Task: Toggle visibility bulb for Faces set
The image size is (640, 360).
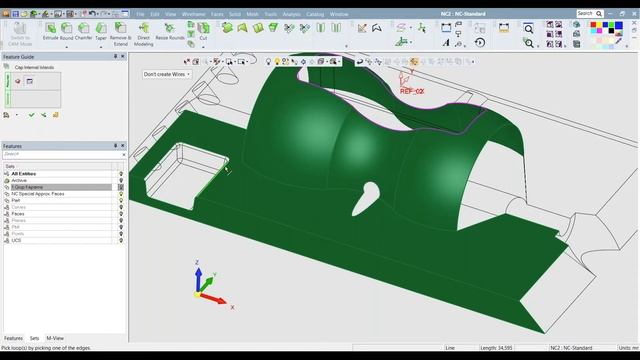Action: (x=121, y=214)
